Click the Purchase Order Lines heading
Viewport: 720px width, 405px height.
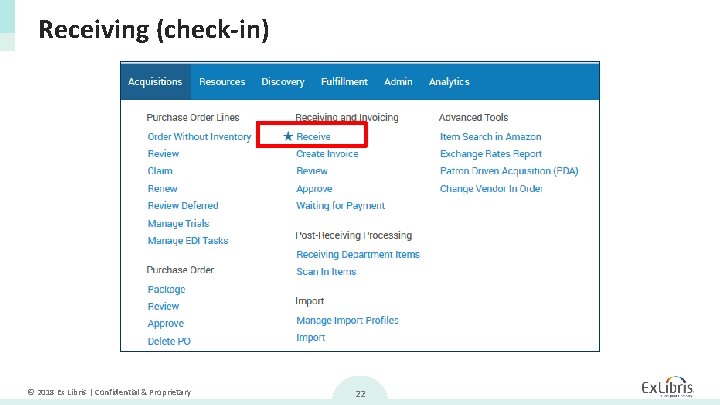tap(193, 118)
